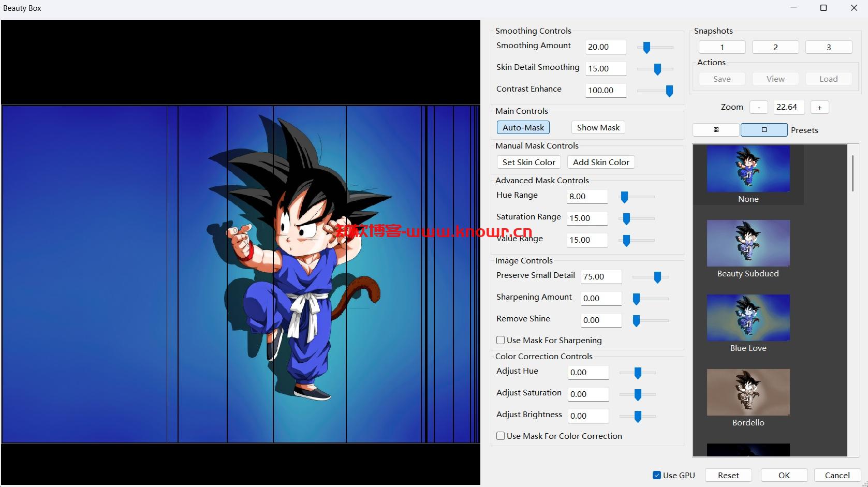Image resolution: width=868 pixels, height=487 pixels.
Task: Adjust the Remove Shine slider
Action: (x=651, y=320)
